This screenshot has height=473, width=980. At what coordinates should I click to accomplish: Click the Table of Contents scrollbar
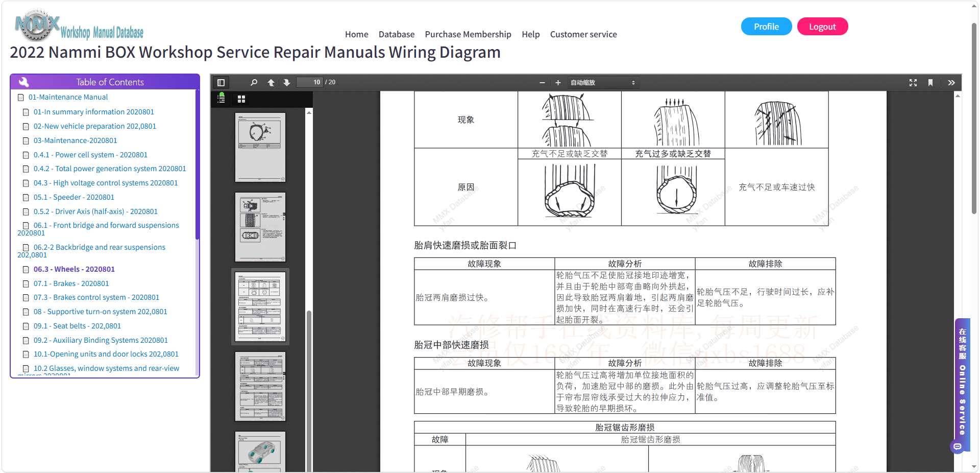coord(197,163)
